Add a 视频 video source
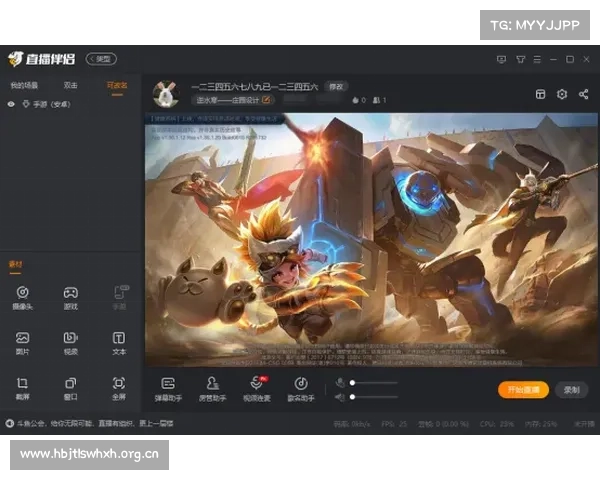 [71, 343]
